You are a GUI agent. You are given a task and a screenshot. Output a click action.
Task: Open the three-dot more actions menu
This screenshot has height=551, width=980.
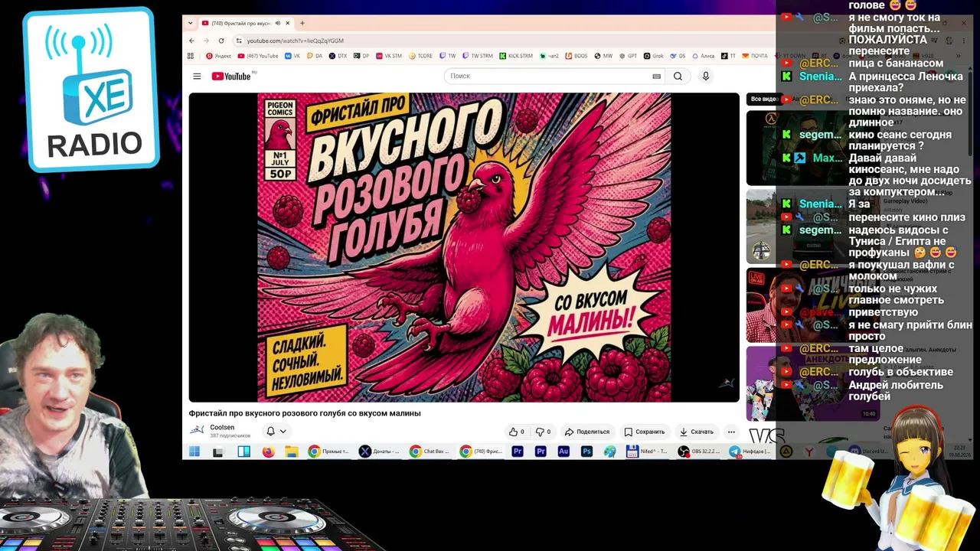click(731, 432)
